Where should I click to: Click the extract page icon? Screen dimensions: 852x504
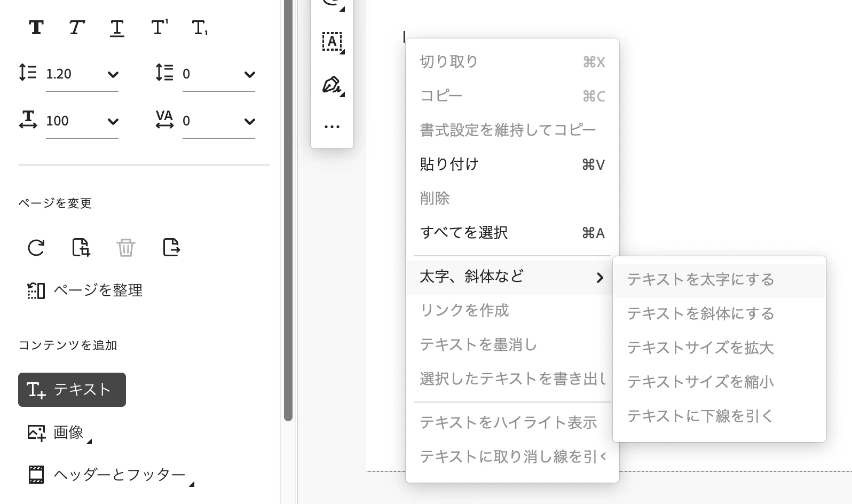click(x=171, y=247)
